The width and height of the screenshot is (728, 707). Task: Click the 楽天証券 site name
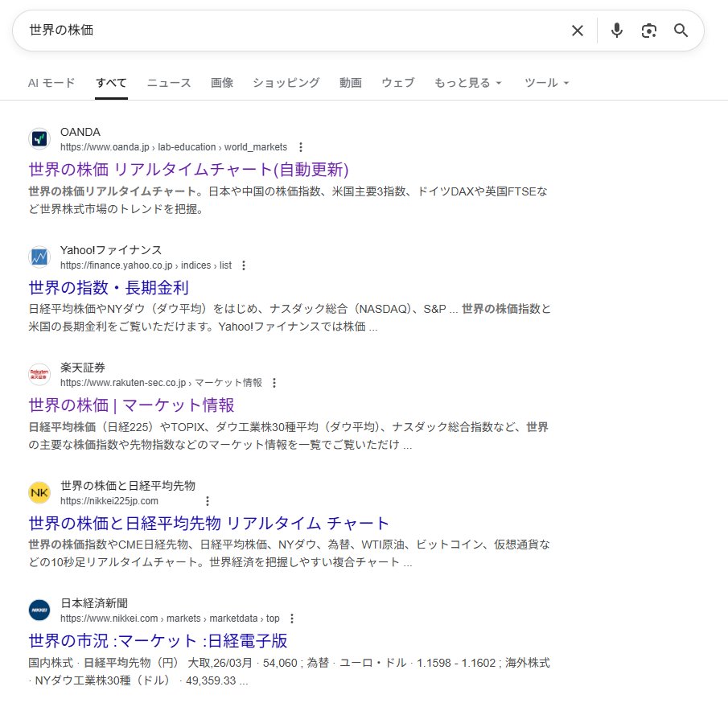[83, 368]
